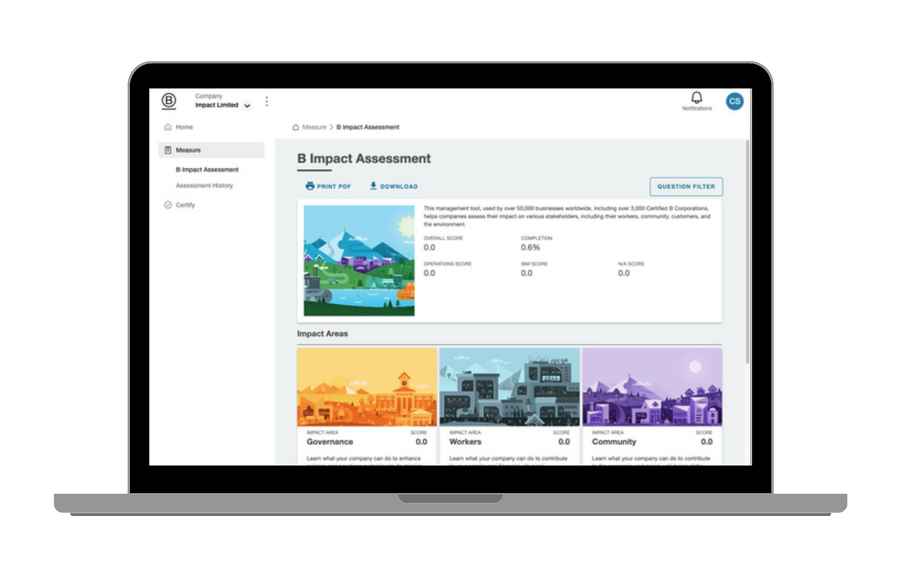Screen dimensions: 903x588
Task: Click the Certify checkmark icon
Action: pos(168,205)
